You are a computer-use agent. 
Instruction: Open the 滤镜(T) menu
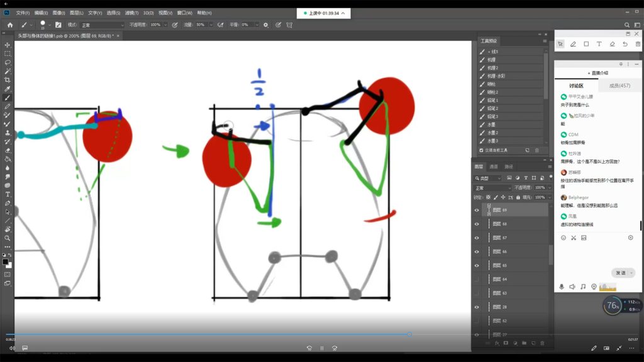[x=132, y=13]
